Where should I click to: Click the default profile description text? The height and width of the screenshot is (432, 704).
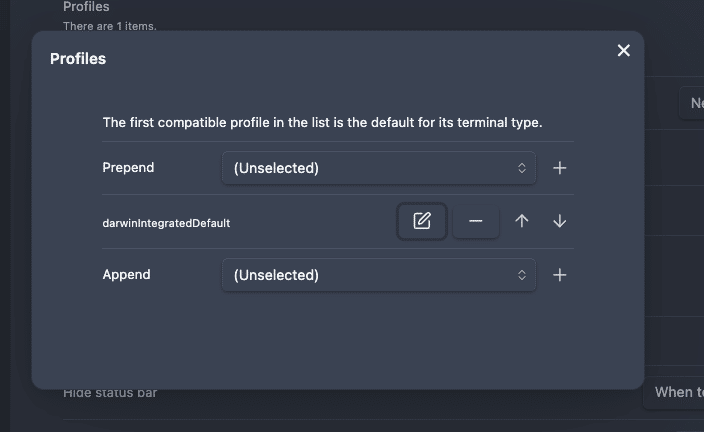click(x=322, y=123)
